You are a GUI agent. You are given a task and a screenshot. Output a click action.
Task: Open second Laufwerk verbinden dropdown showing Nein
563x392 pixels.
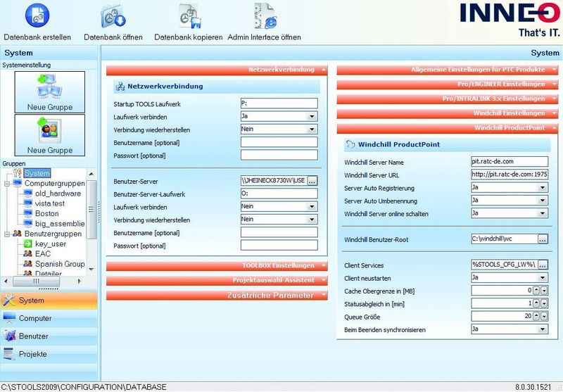(312, 206)
